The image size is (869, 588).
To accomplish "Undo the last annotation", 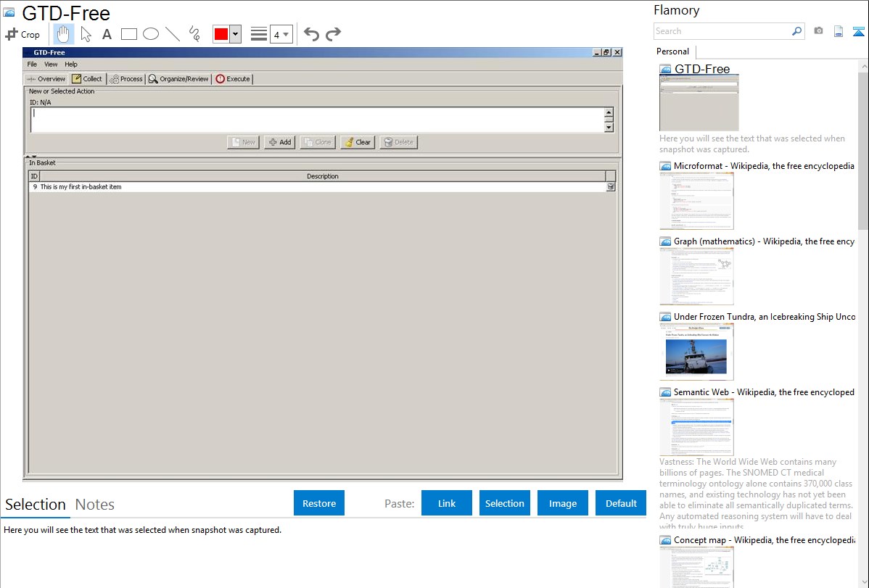I will click(311, 34).
